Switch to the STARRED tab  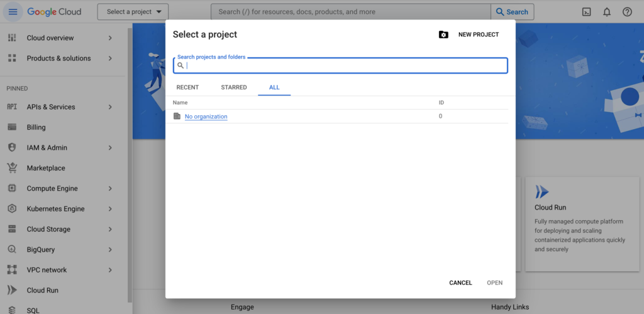point(234,87)
